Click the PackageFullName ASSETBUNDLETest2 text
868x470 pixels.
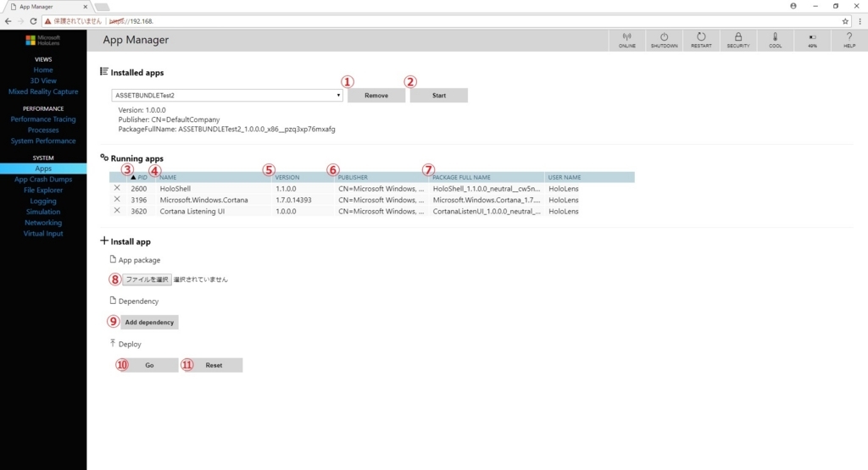226,129
